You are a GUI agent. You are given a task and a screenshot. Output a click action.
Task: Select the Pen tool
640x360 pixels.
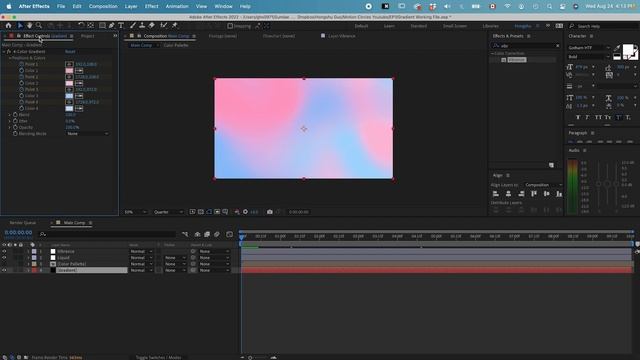111,25
